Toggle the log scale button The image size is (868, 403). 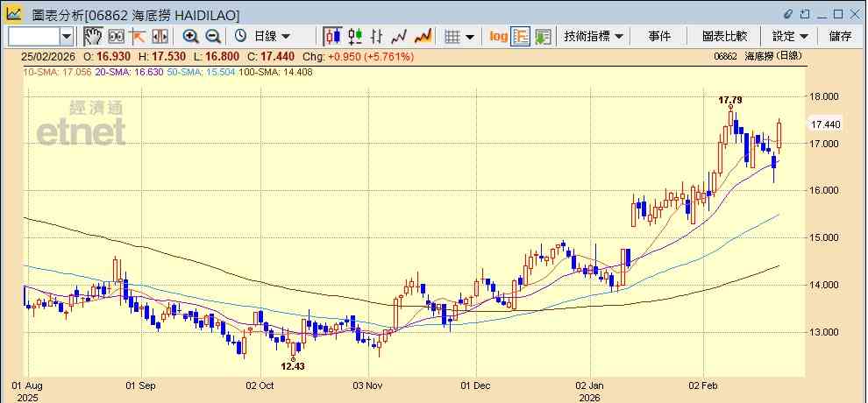(498, 37)
